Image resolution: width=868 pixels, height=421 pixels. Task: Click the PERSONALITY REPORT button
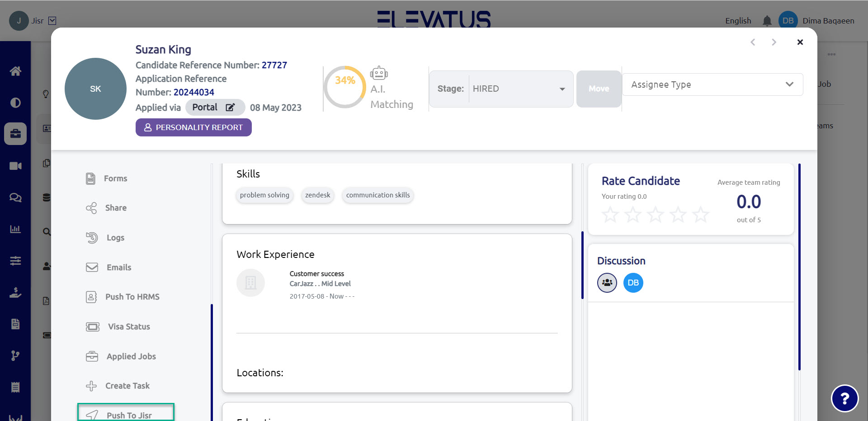pyautogui.click(x=193, y=127)
